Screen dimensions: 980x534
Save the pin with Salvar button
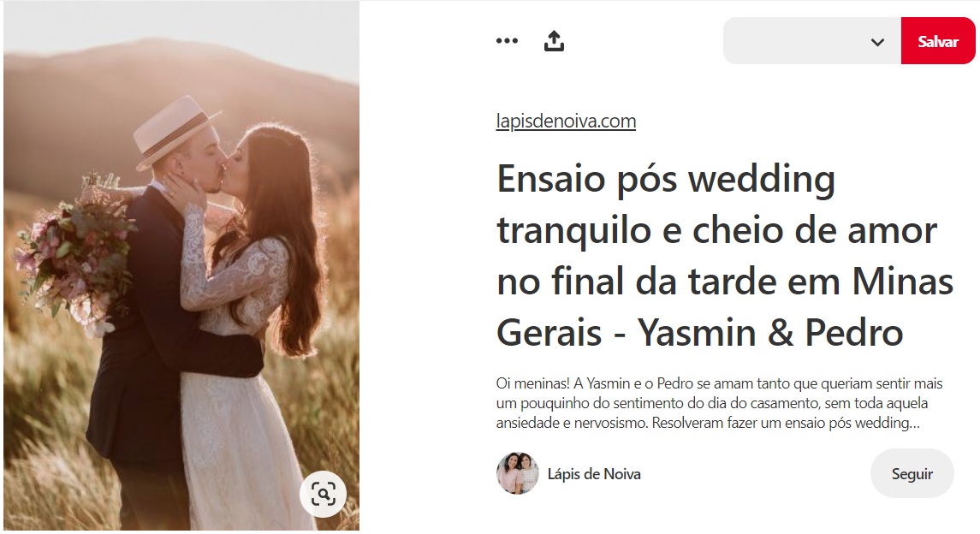click(x=937, y=40)
